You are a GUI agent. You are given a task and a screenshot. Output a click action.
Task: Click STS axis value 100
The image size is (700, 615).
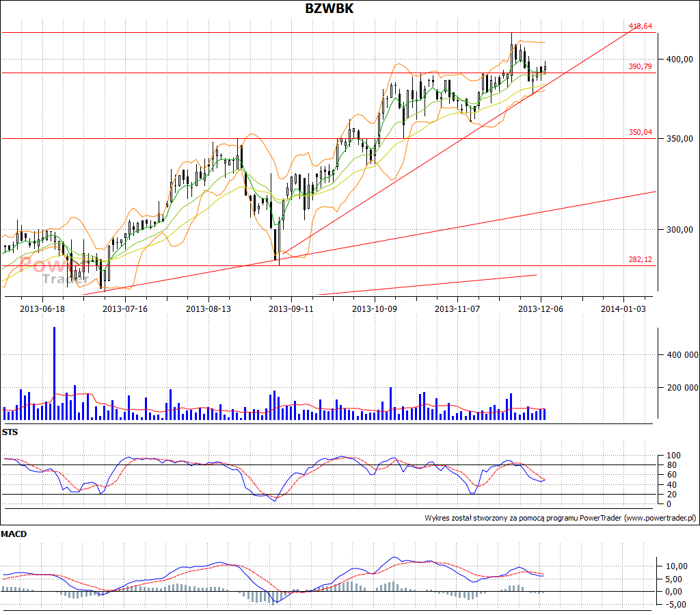pyautogui.click(x=673, y=456)
